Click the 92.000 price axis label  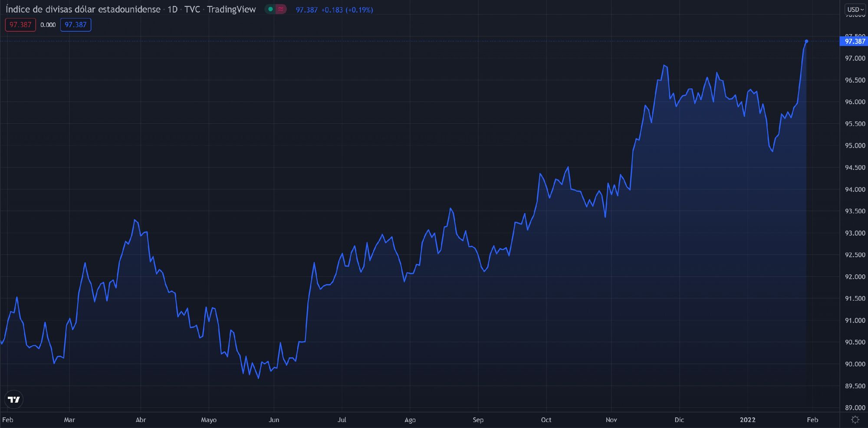855,277
